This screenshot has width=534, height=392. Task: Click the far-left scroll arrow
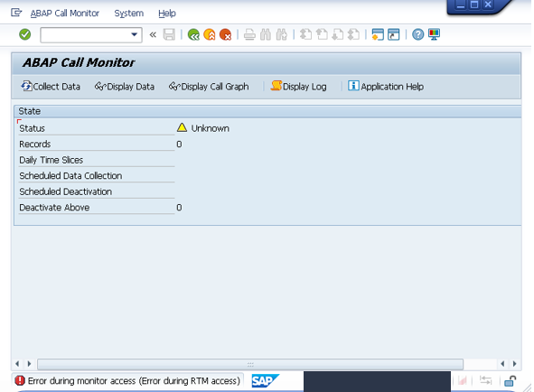tap(17, 364)
